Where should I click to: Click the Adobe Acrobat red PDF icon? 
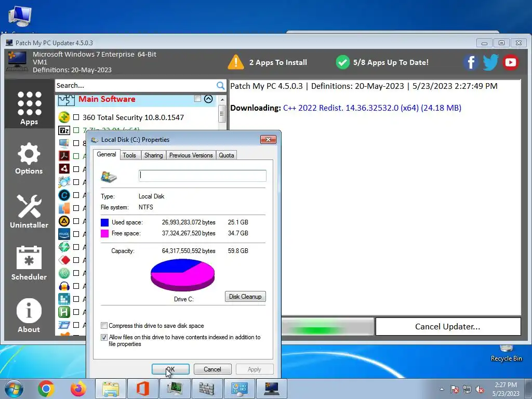64,156
